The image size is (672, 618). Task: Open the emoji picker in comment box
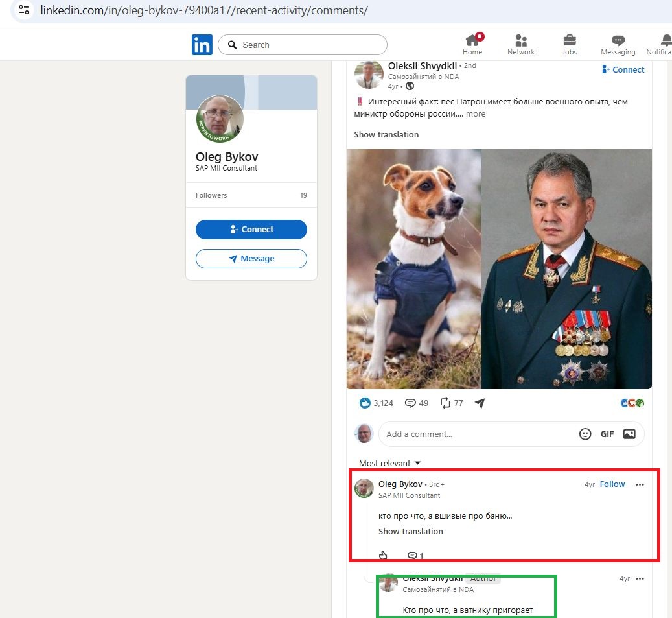(585, 434)
